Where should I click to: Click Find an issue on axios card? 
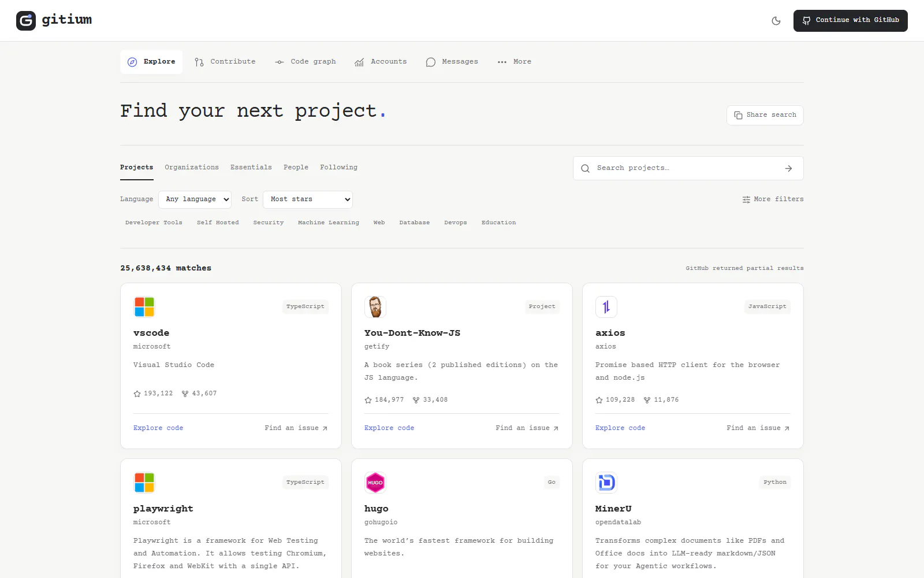758,428
